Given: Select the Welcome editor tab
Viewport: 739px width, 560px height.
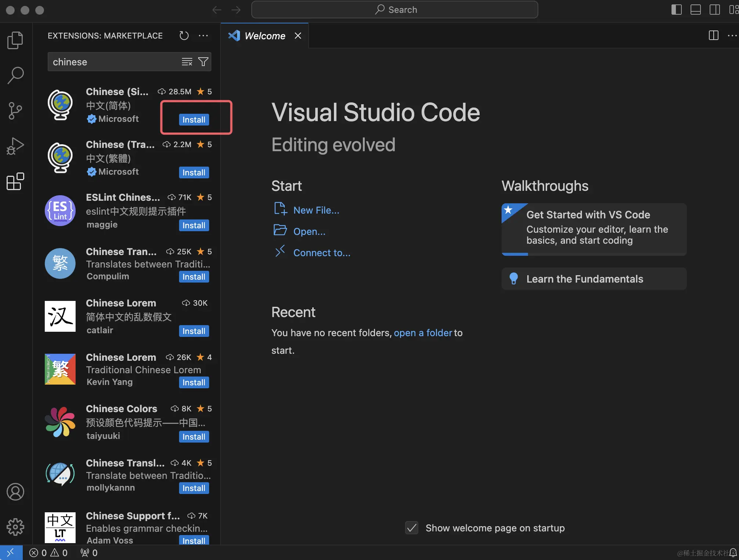Looking at the screenshot, I should [265, 36].
